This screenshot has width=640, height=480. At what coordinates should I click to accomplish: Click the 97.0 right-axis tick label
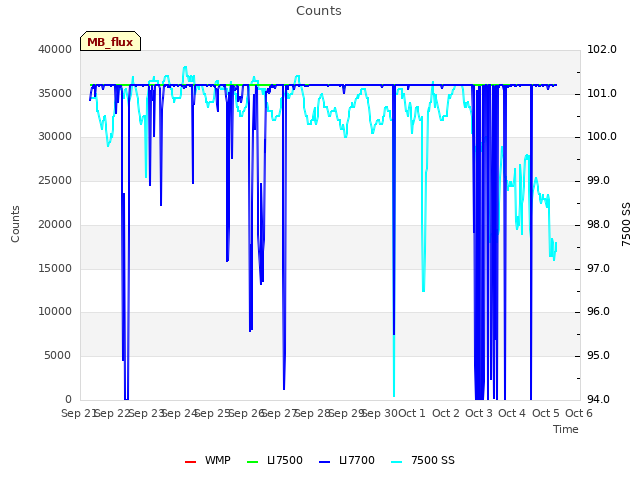coord(598,269)
